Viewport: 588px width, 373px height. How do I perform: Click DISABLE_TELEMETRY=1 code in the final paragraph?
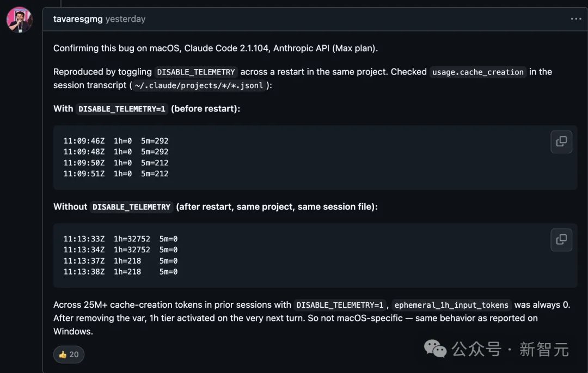click(x=340, y=305)
